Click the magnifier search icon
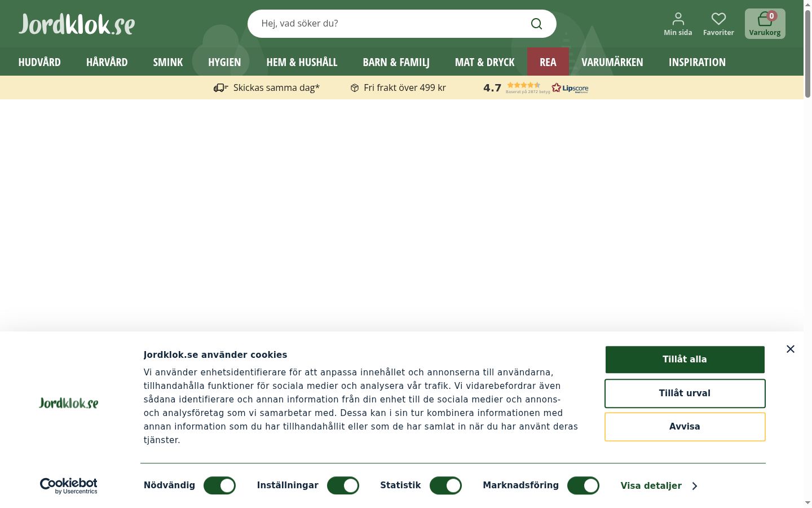 (536, 24)
